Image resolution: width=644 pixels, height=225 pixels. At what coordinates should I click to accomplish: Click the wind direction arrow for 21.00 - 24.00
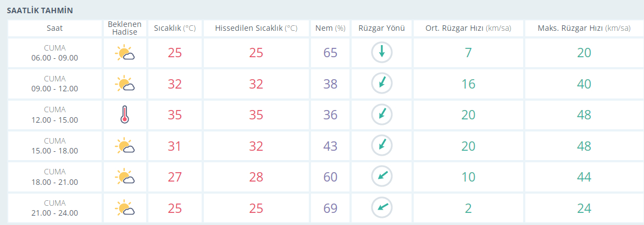[381, 208]
